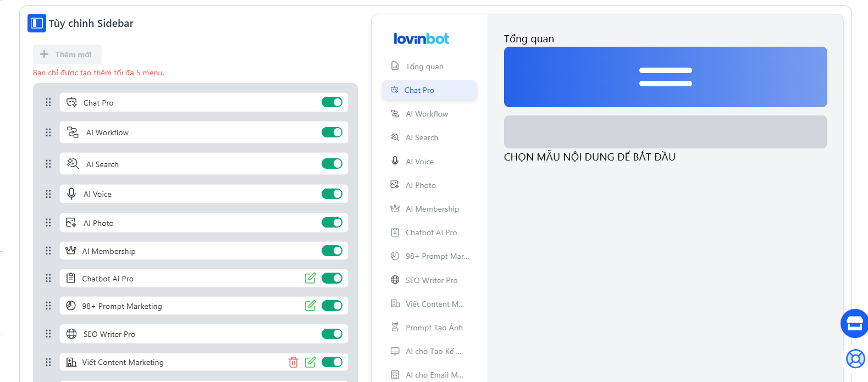This screenshot has width=868, height=382.
Task: Click edit icon on Viết Content Marketing row
Action: 311,362
